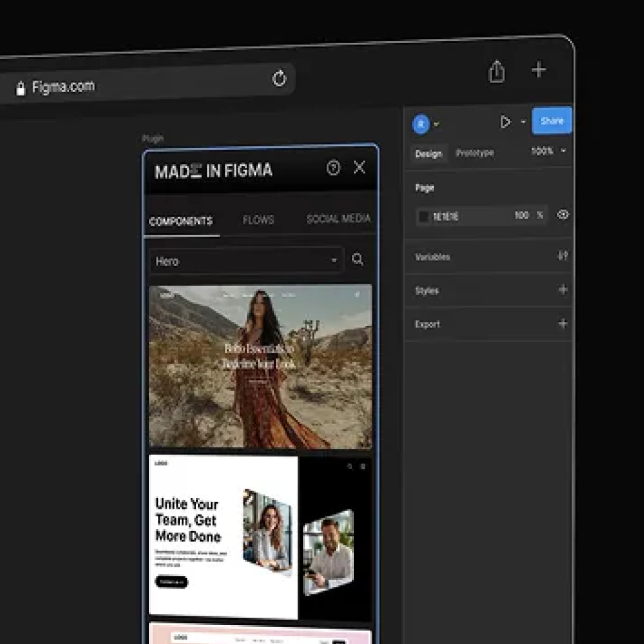Click the Page section heading
The width and height of the screenshot is (644, 644).
425,187
